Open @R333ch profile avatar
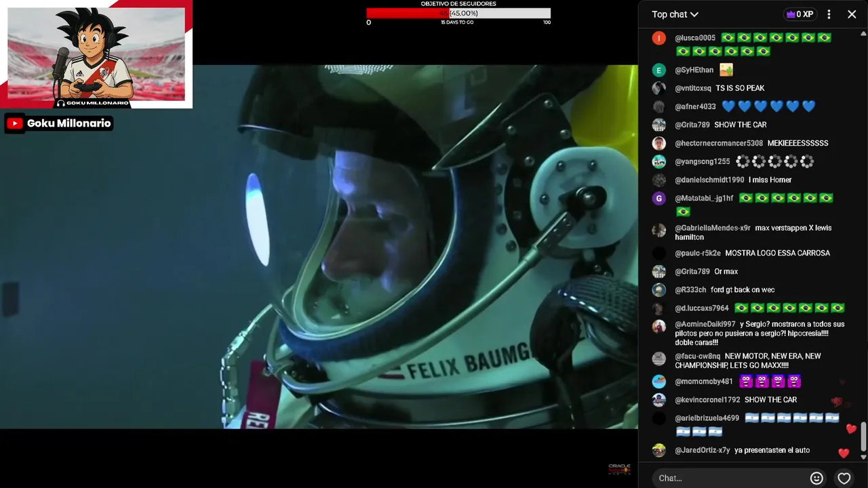 click(659, 289)
